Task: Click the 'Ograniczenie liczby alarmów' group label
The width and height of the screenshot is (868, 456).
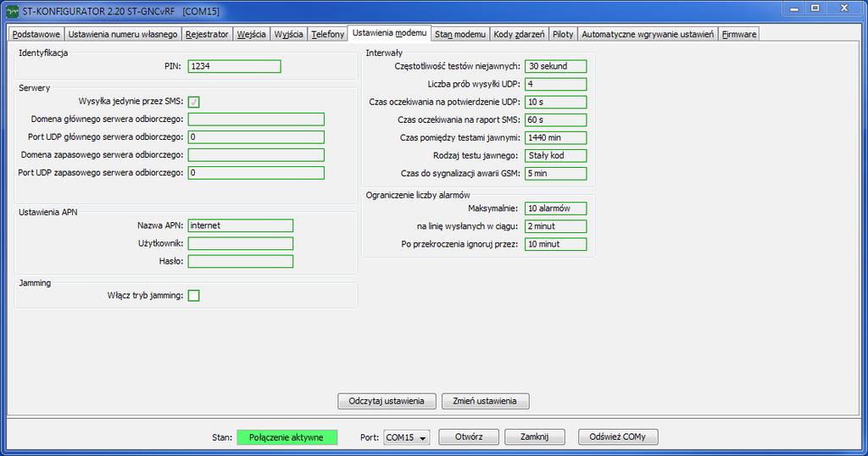Action: [x=418, y=195]
